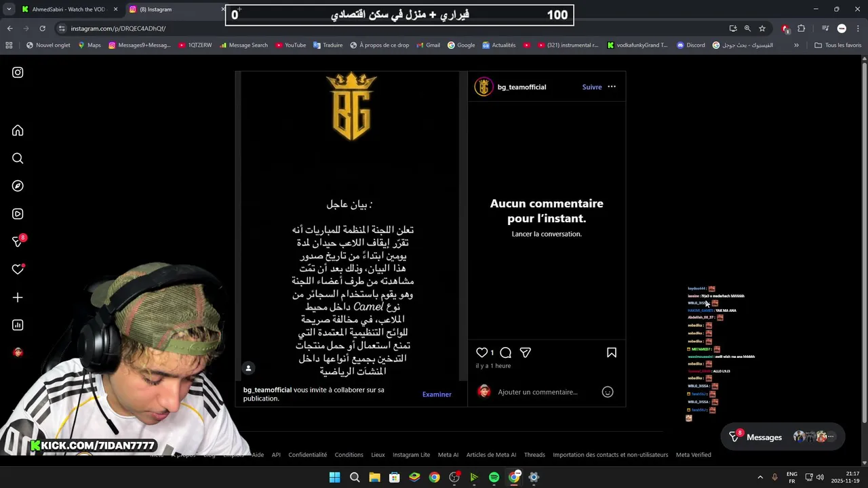Save the post with the bookmark icon
The width and height of the screenshot is (868, 488).
click(611, 352)
